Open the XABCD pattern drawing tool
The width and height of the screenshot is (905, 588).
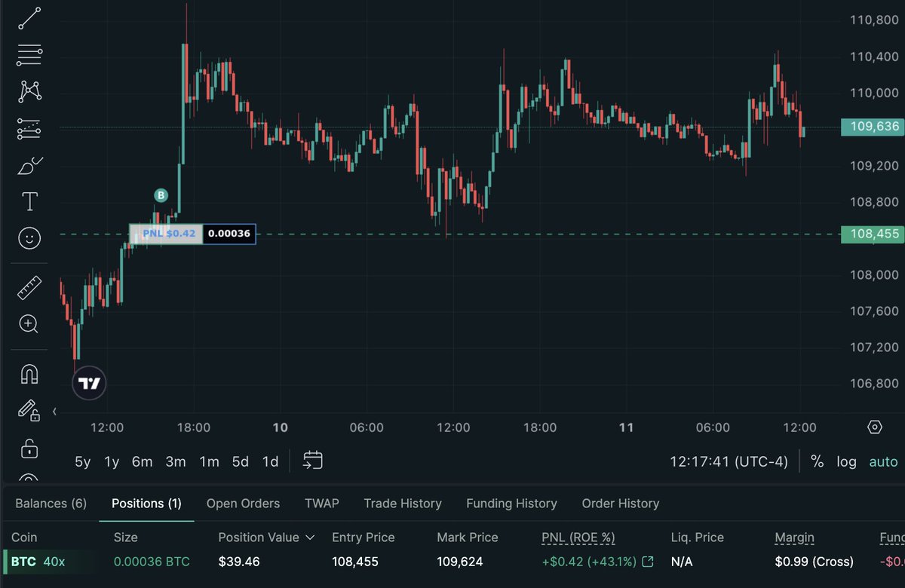[29, 90]
